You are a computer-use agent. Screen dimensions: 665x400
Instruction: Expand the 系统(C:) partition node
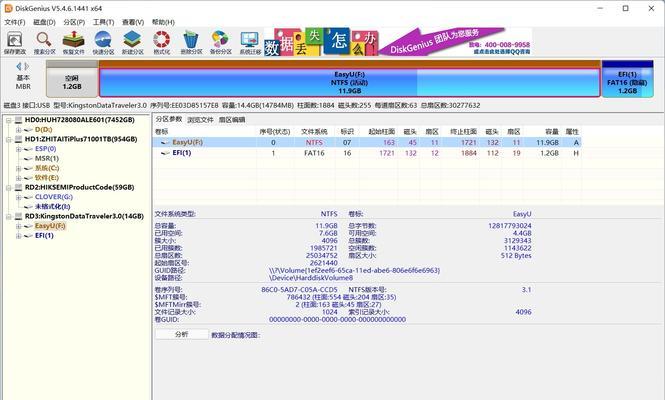[x=18, y=168]
